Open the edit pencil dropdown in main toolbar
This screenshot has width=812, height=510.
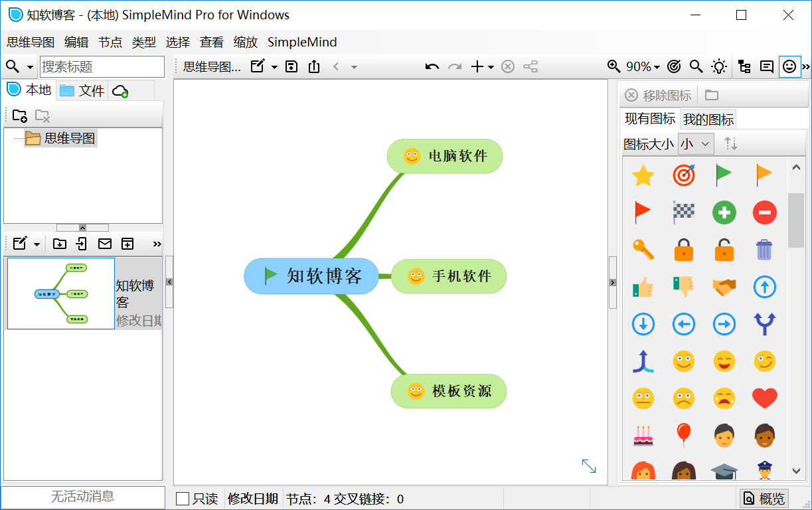[x=274, y=67]
